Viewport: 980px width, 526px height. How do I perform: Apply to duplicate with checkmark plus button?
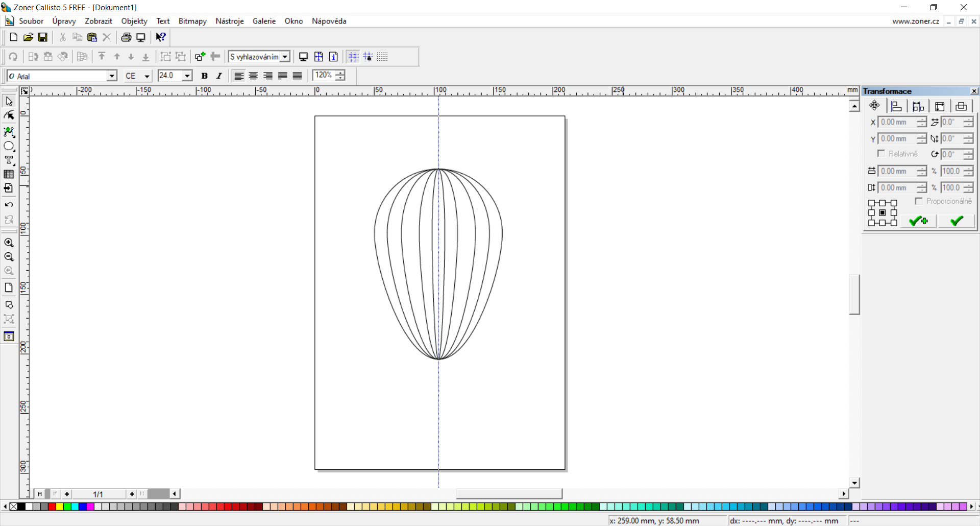coord(918,221)
